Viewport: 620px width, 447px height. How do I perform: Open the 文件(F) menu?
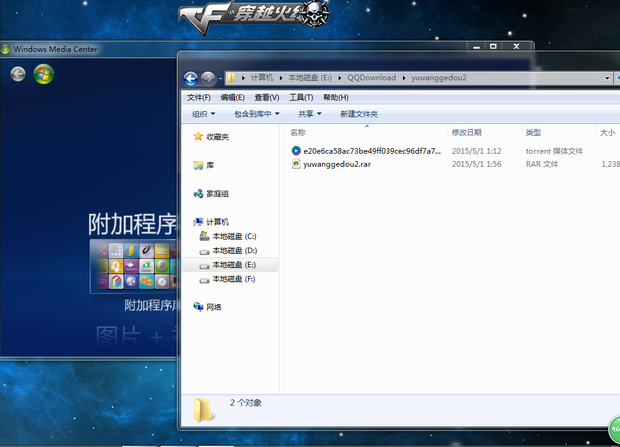coord(198,97)
